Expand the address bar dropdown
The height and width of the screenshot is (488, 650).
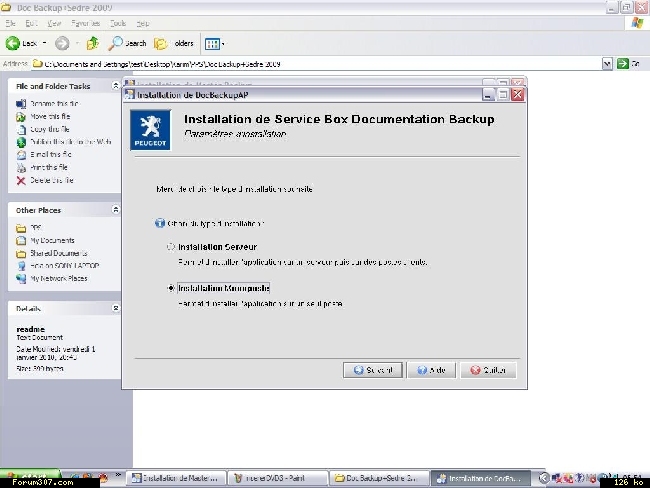pyautogui.click(x=607, y=64)
